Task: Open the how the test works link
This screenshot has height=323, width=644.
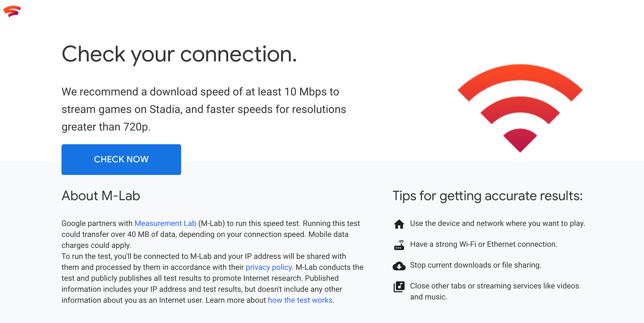Action: 300,300
